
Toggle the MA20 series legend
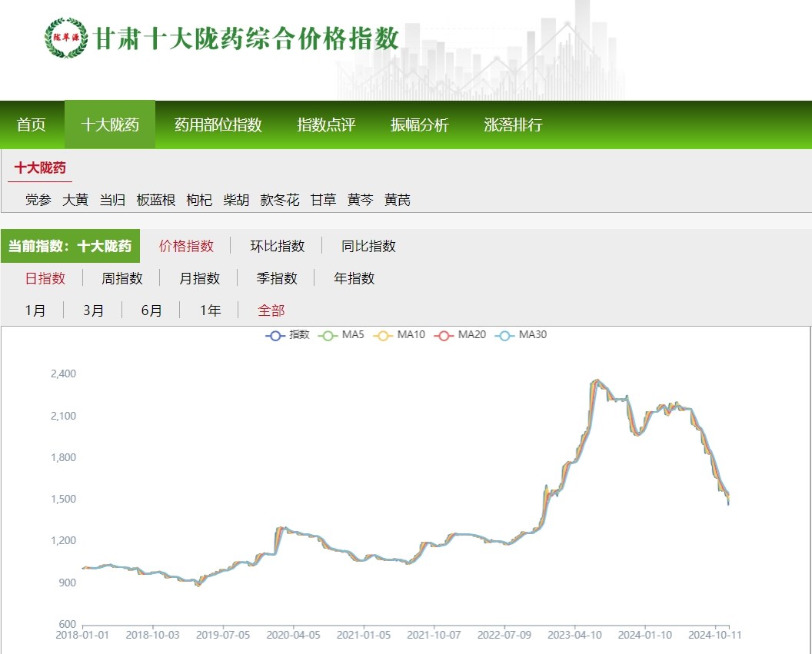click(460, 335)
